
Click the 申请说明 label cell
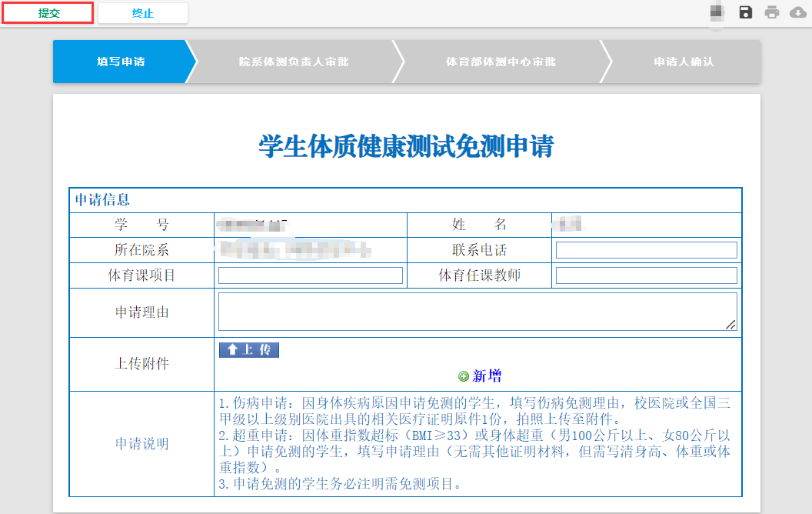tap(142, 444)
